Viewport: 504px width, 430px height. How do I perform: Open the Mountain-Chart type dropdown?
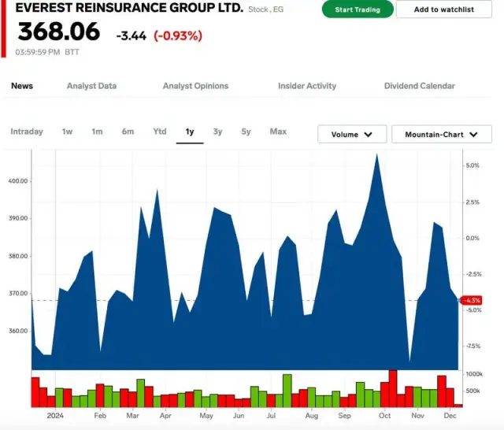pyautogui.click(x=441, y=135)
